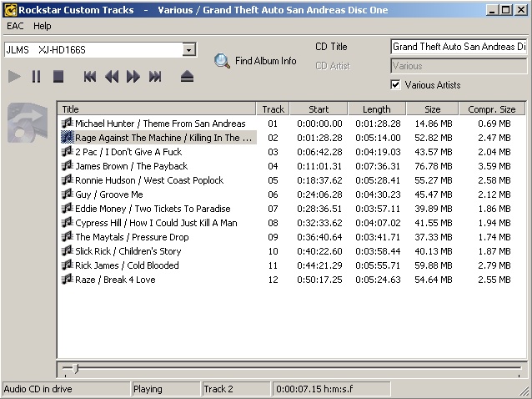This screenshot has width=532, height=399.
Task: Click the Find Album Info button label
Action: tap(266, 61)
